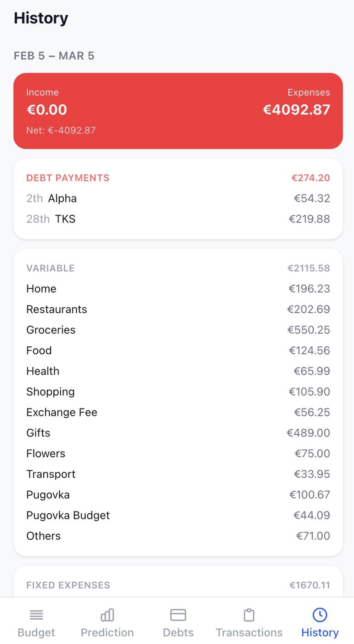Select the Alpha debt payment row
This screenshot has height=644, width=354.
[178, 198]
